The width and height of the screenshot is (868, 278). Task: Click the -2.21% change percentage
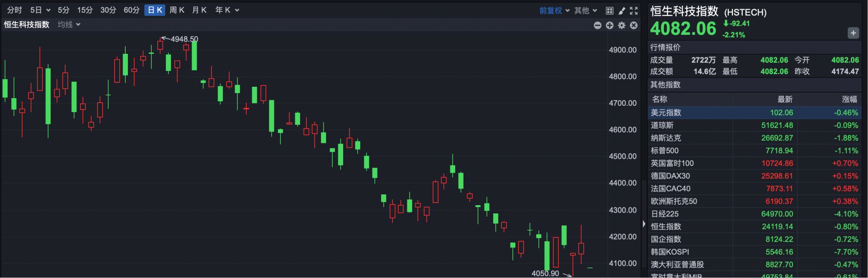coord(734,35)
